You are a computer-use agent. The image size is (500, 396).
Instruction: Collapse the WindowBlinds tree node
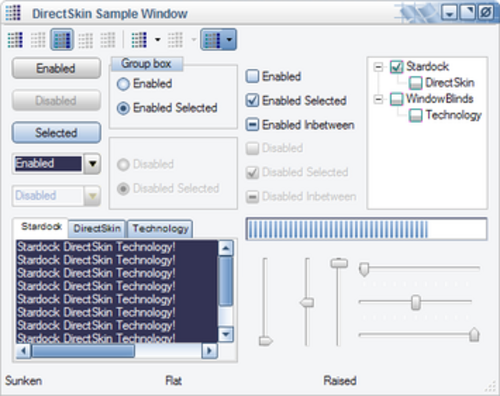coord(378,99)
